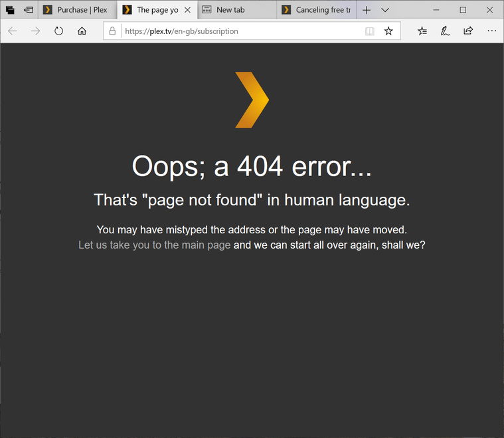Click the 'page not found' subtitle text
Screen dimensions: 504x438
pos(252,200)
